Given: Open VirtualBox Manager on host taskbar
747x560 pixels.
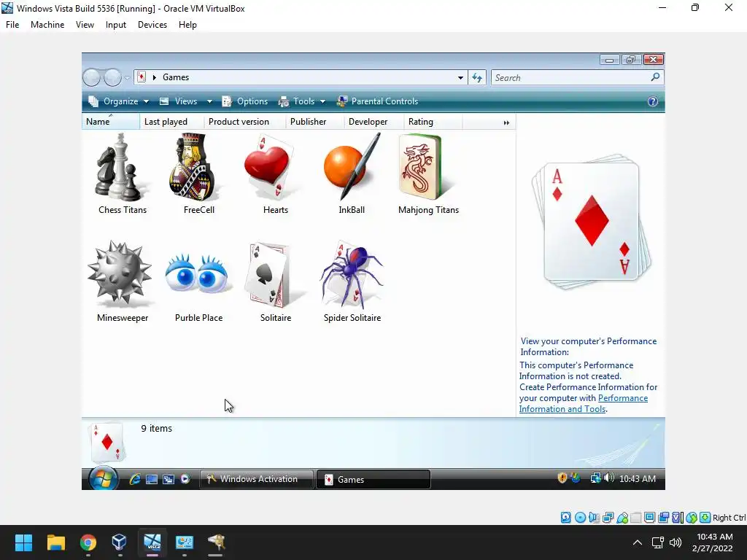Looking at the screenshot, I should (119, 542).
